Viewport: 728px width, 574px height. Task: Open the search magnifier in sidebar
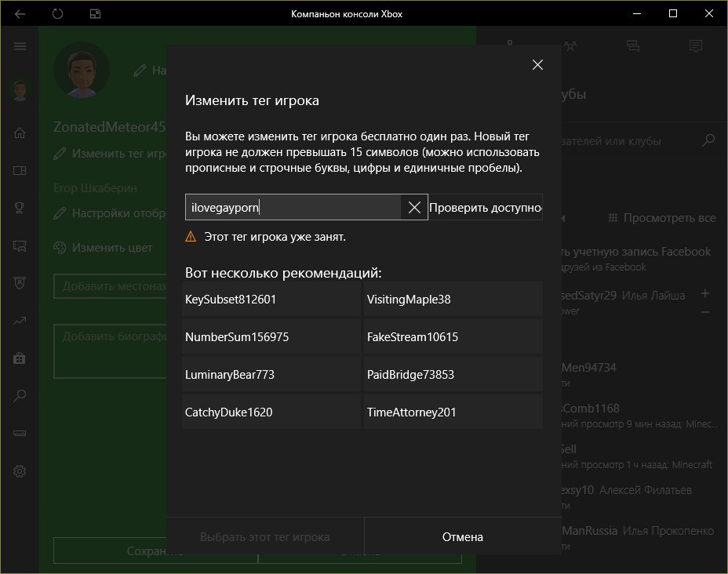[20, 396]
